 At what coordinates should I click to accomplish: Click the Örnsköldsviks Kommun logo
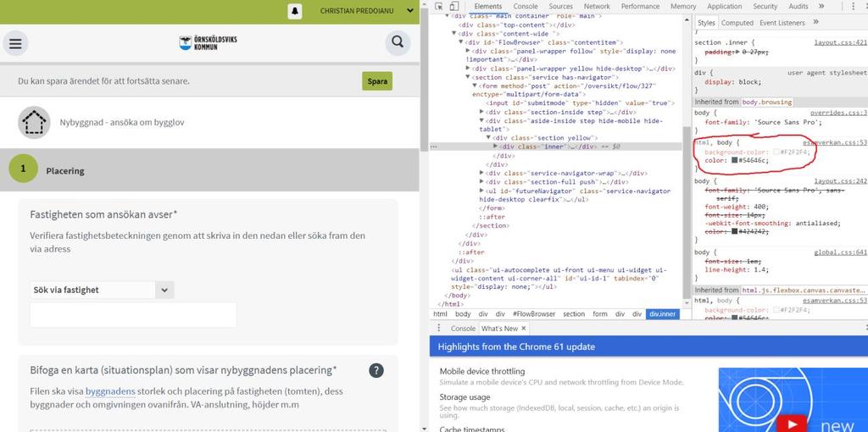(209, 43)
